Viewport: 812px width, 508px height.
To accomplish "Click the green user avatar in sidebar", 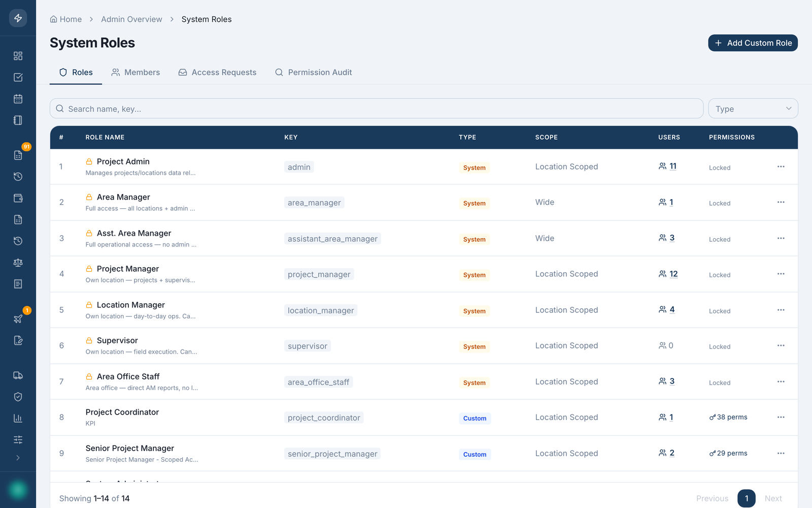I will pos(18,490).
